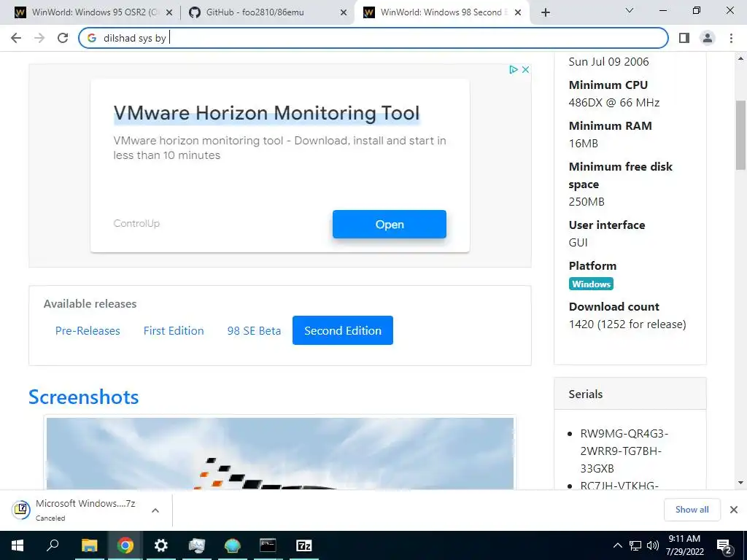Click the scrollbar up arrow
The width and height of the screenshot is (747, 560).
[x=740, y=58]
